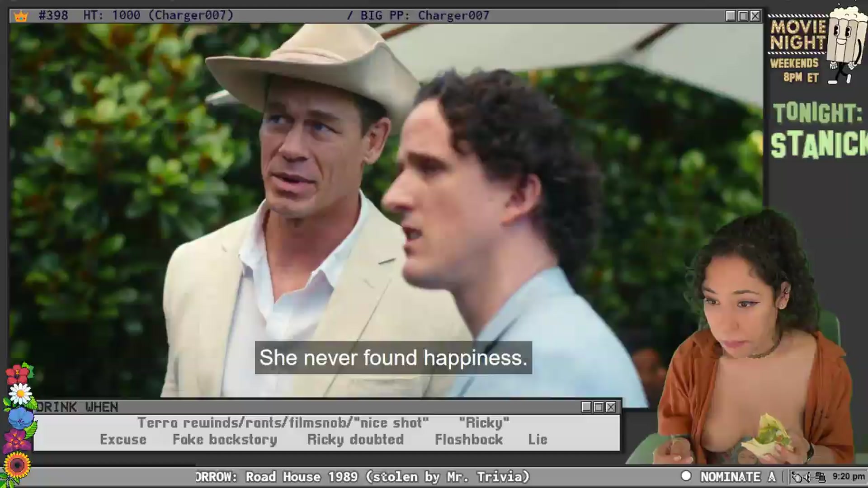
Task: Click the "TONIGHT:" heading
Action: 817,113
